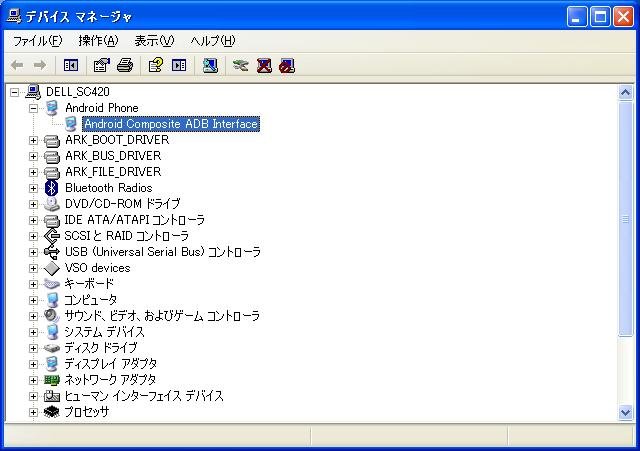This screenshot has height=451, width=640.
Task: Open the ヘルプ(H) menu
Action: (213, 41)
